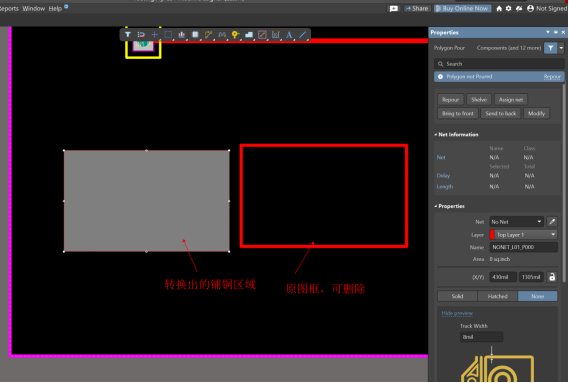The height and width of the screenshot is (383, 569).
Task: Set fill mode to Solid
Action: [457, 296]
